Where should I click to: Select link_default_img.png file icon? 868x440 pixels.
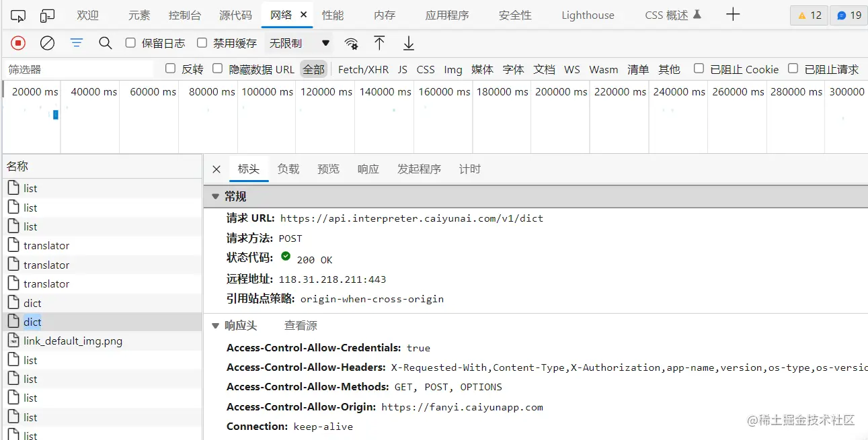click(x=13, y=341)
